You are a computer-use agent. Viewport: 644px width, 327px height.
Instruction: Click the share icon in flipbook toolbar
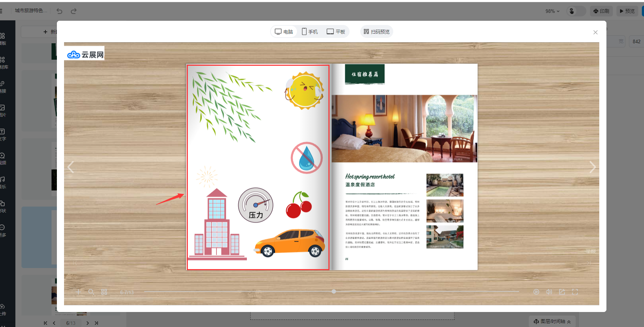(562, 292)
